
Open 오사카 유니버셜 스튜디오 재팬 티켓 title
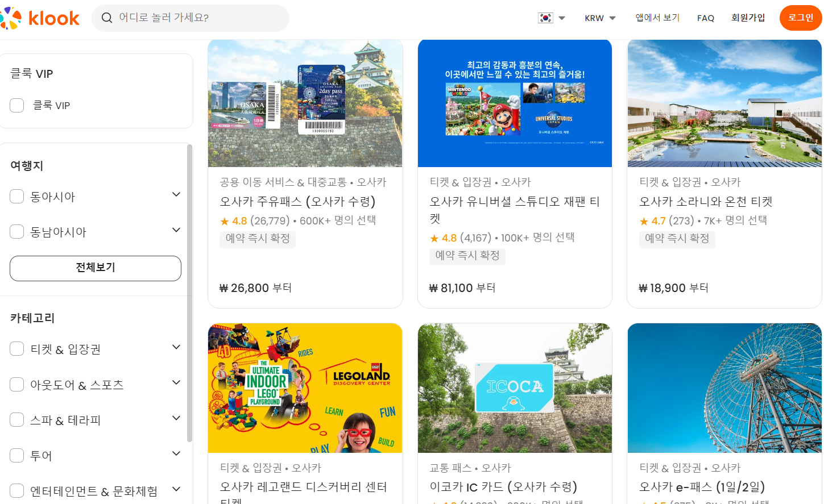coord(515,210)
